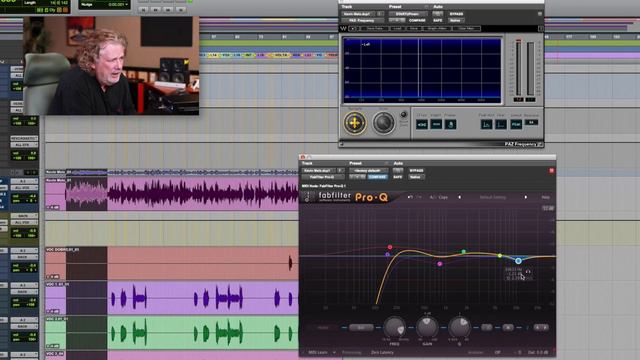Open the Zero Latency processing menu in Pro-Q

pos(382,353)
